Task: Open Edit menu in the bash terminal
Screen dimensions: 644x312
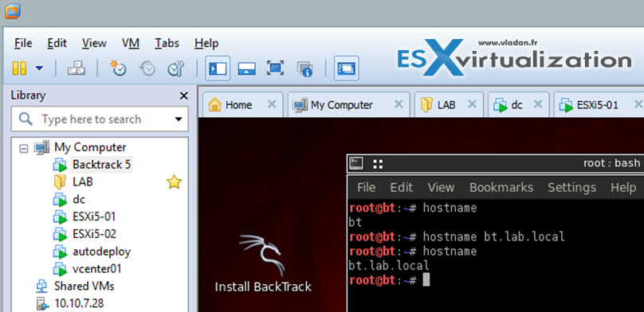Action: coord(401,187)
